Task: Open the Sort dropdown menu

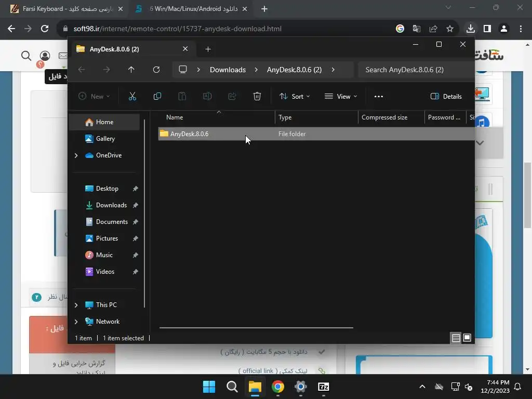Action: click(x=295, y=96)
